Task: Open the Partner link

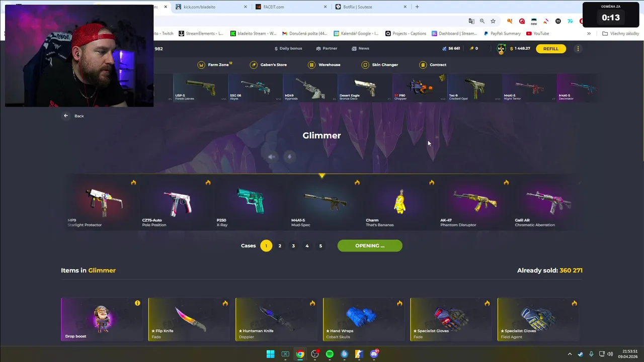Action: coord(327,48)
